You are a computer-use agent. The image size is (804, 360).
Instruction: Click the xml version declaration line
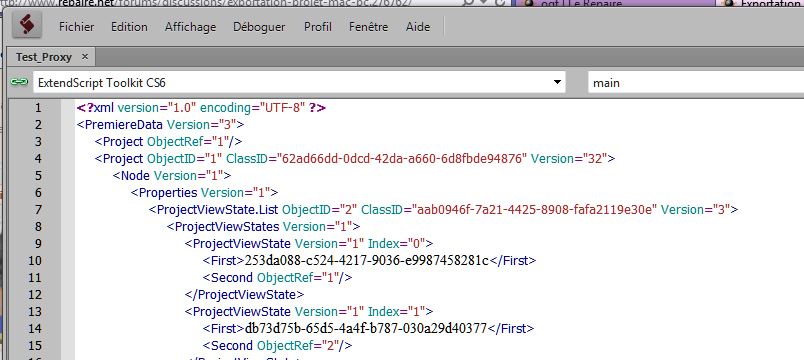[x=202, y=108]
